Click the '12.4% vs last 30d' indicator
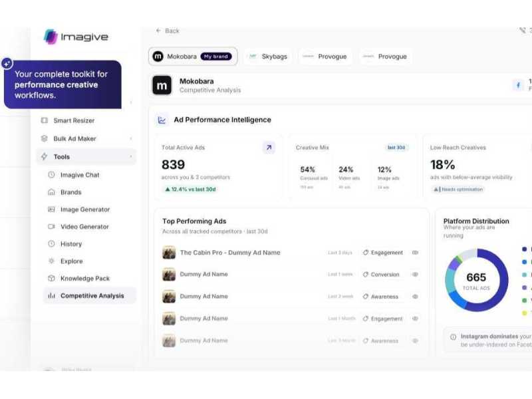Image resolution: width=532 pixels, height=399 pixels. 190,190
